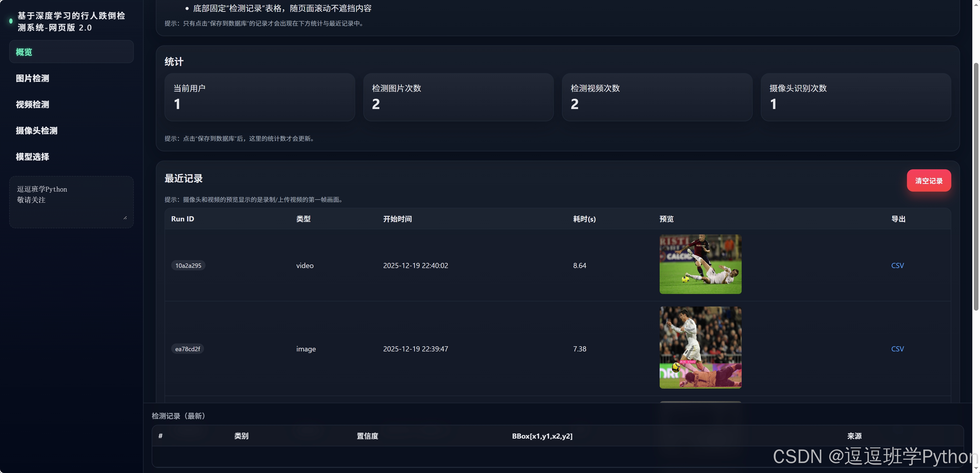The image size is (980, 473).
Task: Go to 图片检测 page
Action: click(71, 78)
